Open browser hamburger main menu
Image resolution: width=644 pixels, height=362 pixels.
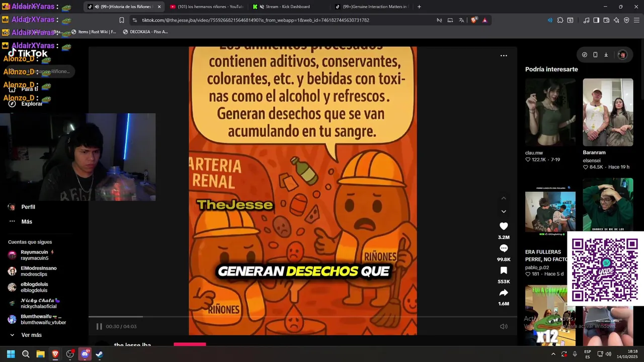click(x=636, y=20)
